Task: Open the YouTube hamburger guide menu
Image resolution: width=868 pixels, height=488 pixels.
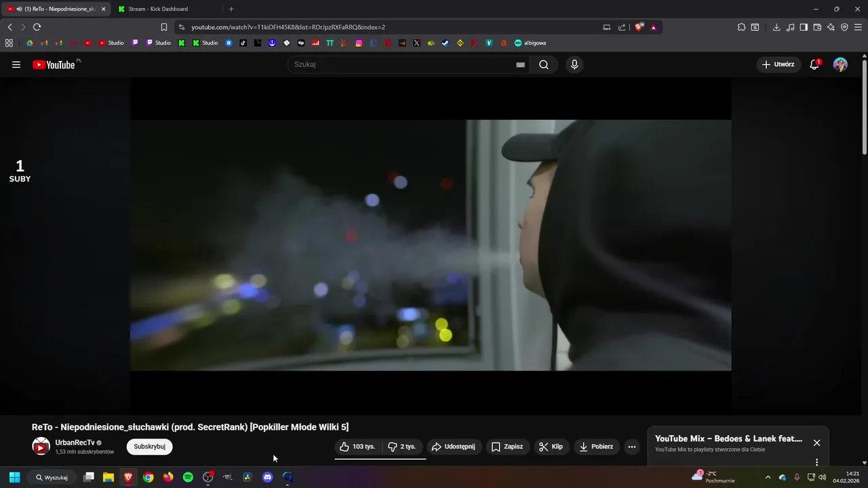Action: tap(16, 64)
